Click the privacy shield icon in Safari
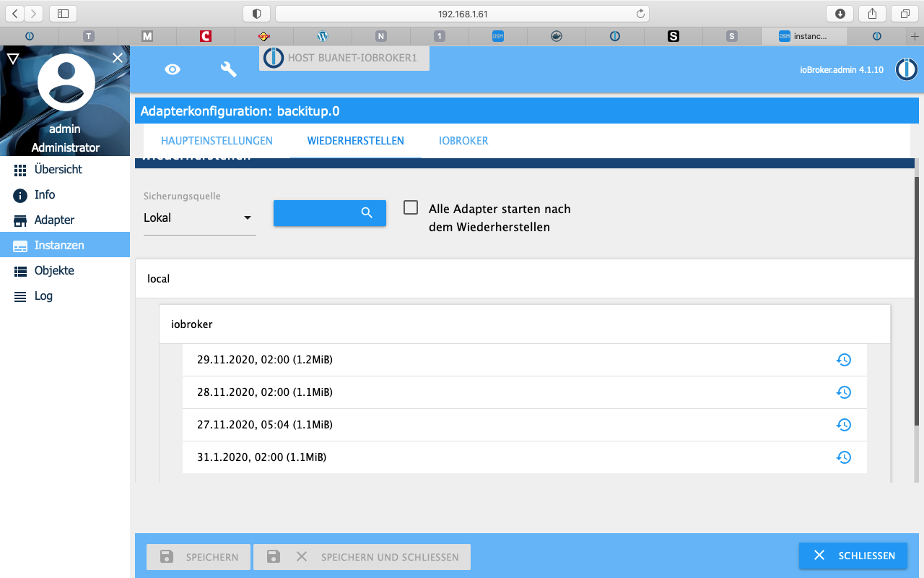This screenshot has width=924, height=578. [256, 13]
